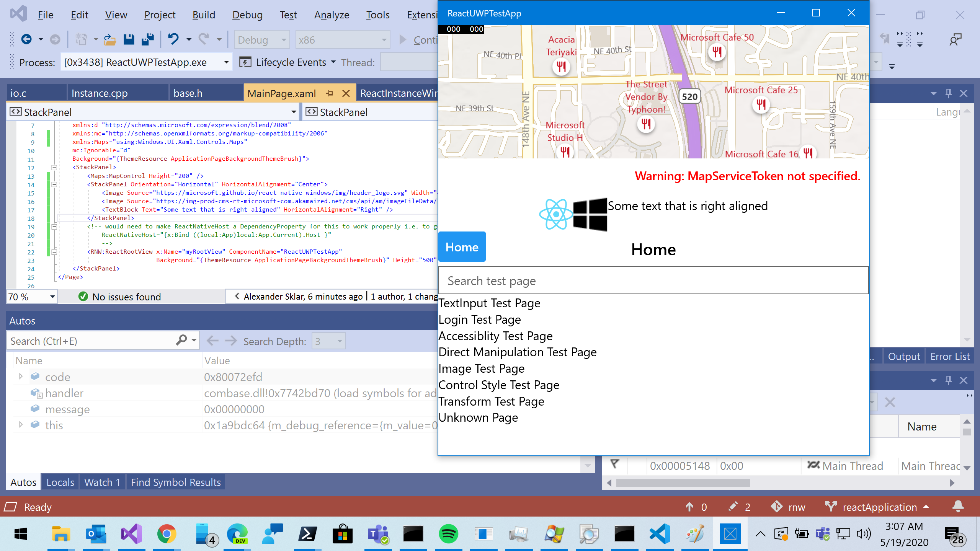Open Spotify from the taskbar
This screenshot has height=551, width=980.
coord(448,534)
